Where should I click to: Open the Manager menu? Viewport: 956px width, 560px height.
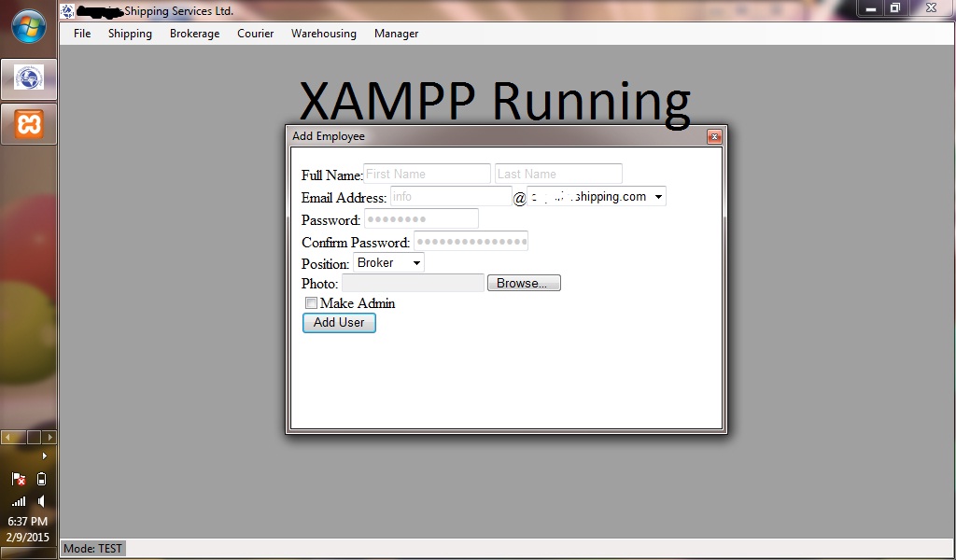[396, 34]
